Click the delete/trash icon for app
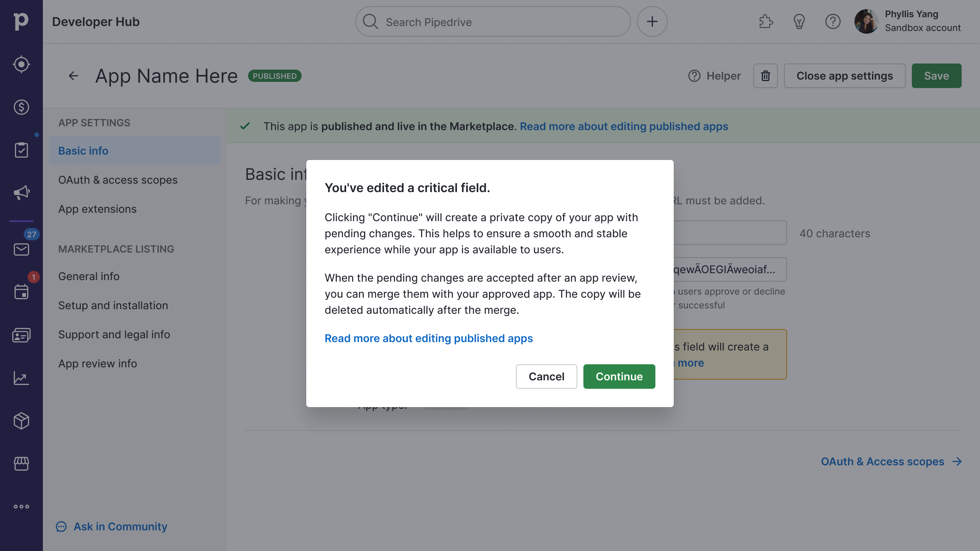 click(765, 75)
